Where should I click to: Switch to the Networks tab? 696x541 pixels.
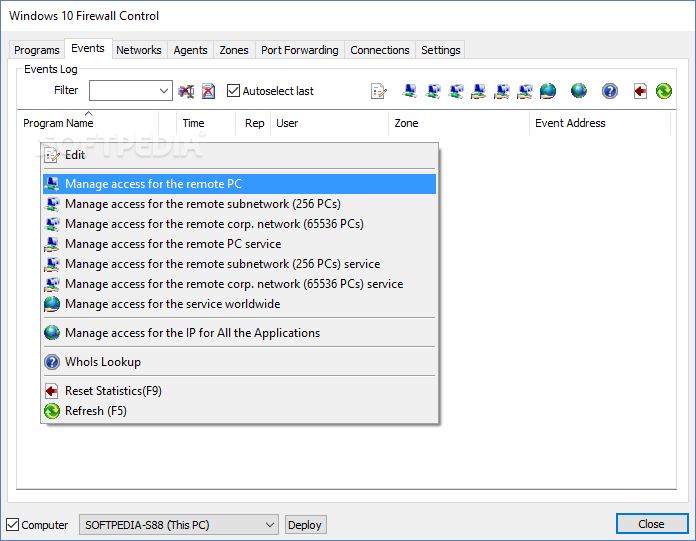(x=139, y=50)
